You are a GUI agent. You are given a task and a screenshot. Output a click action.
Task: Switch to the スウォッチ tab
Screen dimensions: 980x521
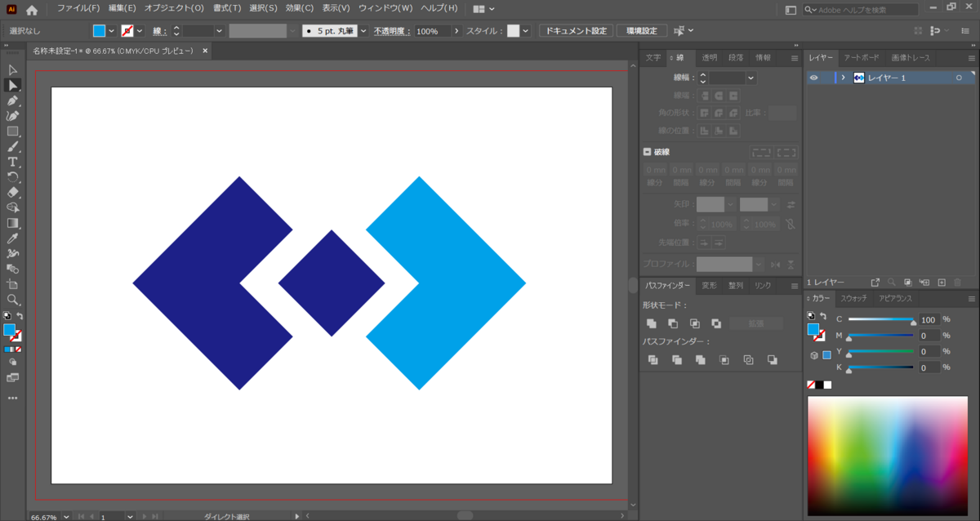click(x=853, y=298)
